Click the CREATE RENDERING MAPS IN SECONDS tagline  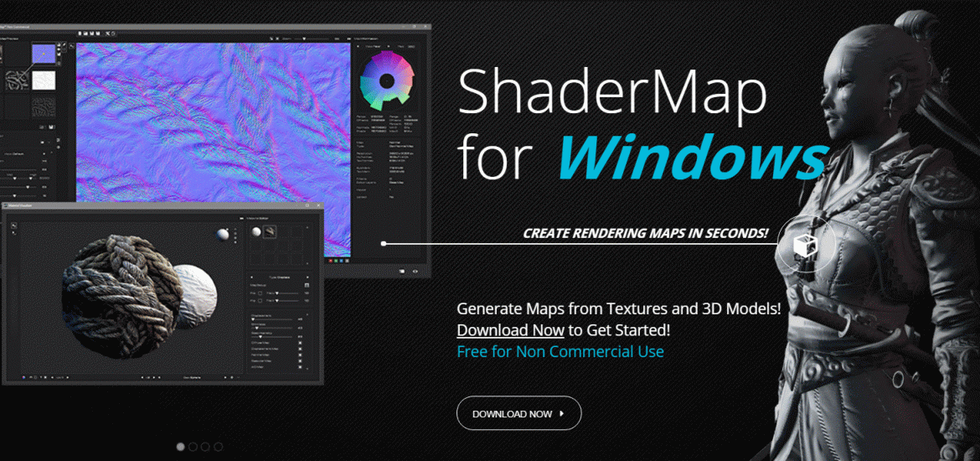645,233
